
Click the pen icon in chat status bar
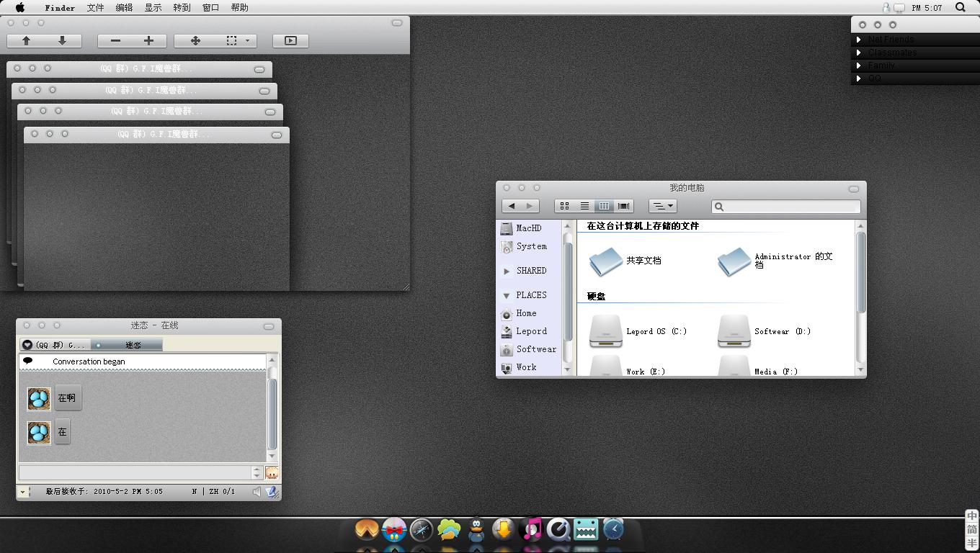(x=271, y=492)
